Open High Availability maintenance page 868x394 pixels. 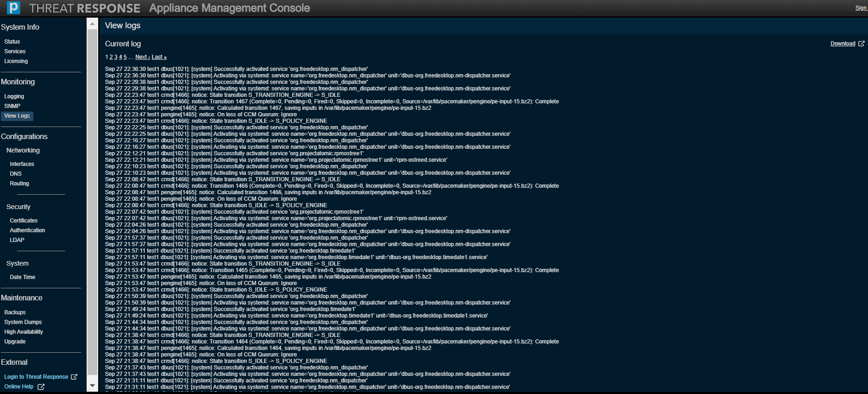point(24,332)
